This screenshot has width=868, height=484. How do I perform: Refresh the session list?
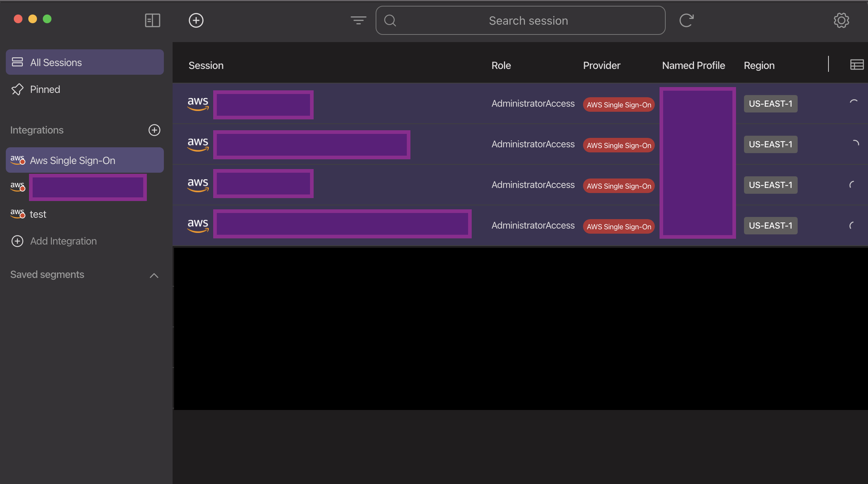coord(686,20)
